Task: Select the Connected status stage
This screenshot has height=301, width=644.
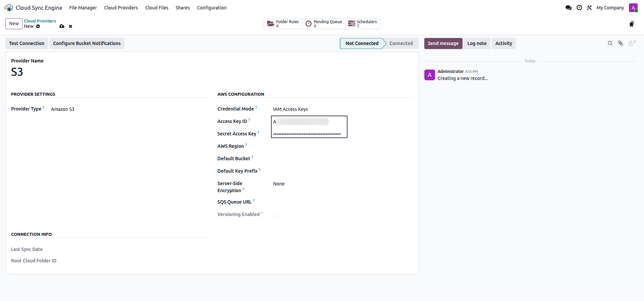Action: [401, 43]
